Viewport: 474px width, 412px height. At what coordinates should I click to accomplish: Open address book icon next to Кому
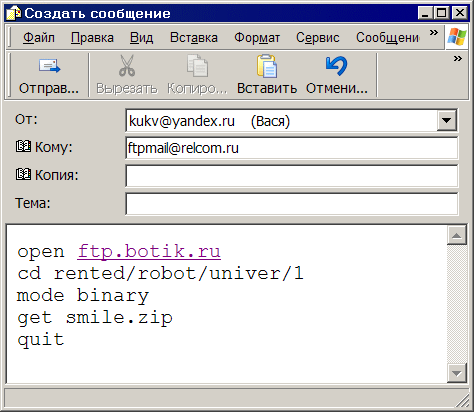click(x=23, y=146)
